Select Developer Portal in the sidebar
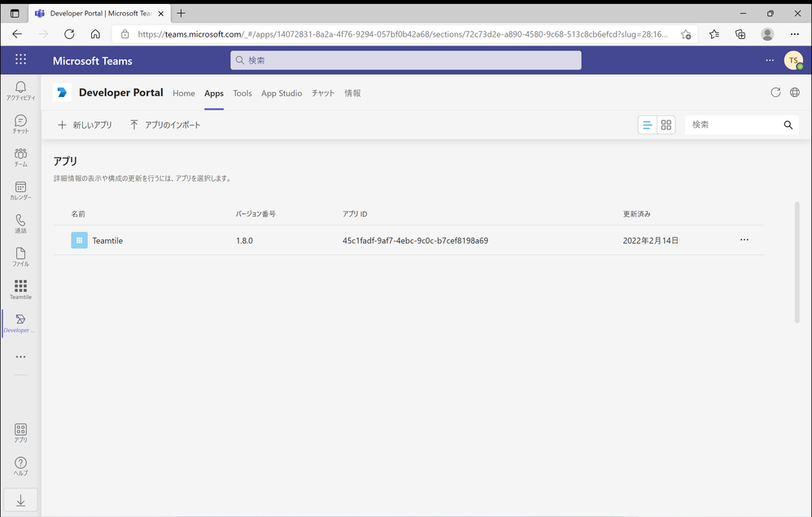The image size is (812, 517). (x=20, y=322)
